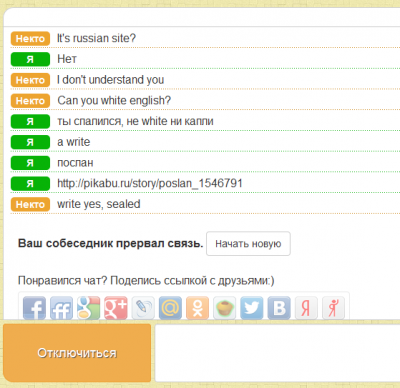Share via the LiveJournal pencil icon
This screenshot has width=400, height=388.
143,308
